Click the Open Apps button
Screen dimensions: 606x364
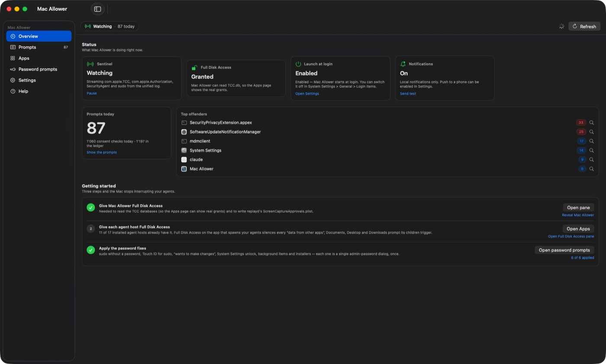tap(578, 229)
